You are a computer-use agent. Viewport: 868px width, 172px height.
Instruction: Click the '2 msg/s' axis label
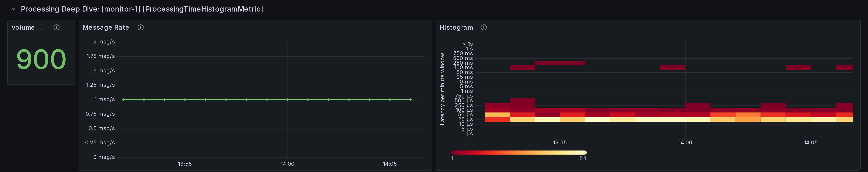pos(104,42)
